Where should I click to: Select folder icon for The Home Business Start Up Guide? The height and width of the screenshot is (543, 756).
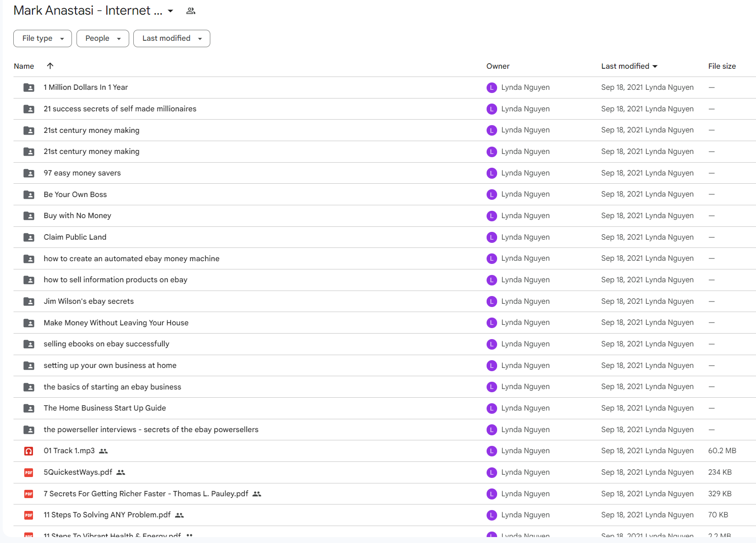click(29, 408)
